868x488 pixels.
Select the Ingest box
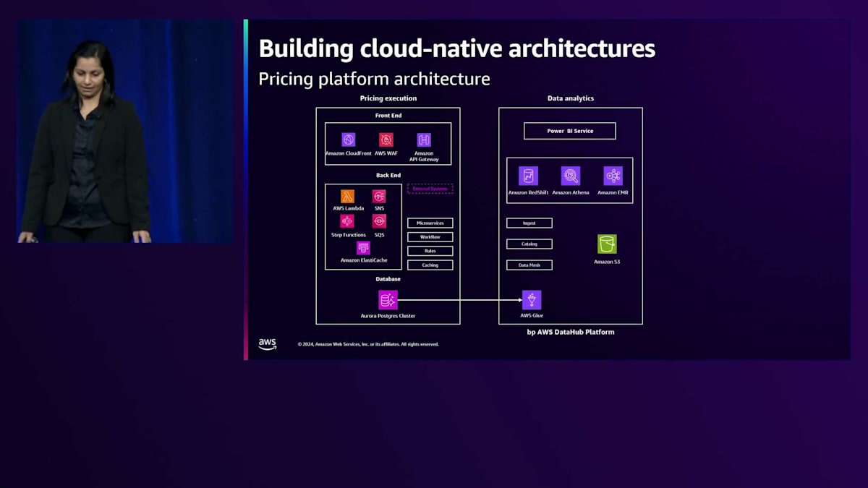529,223
